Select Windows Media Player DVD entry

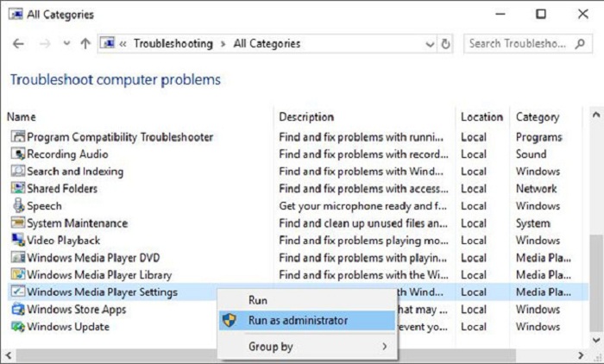[93, 257]
